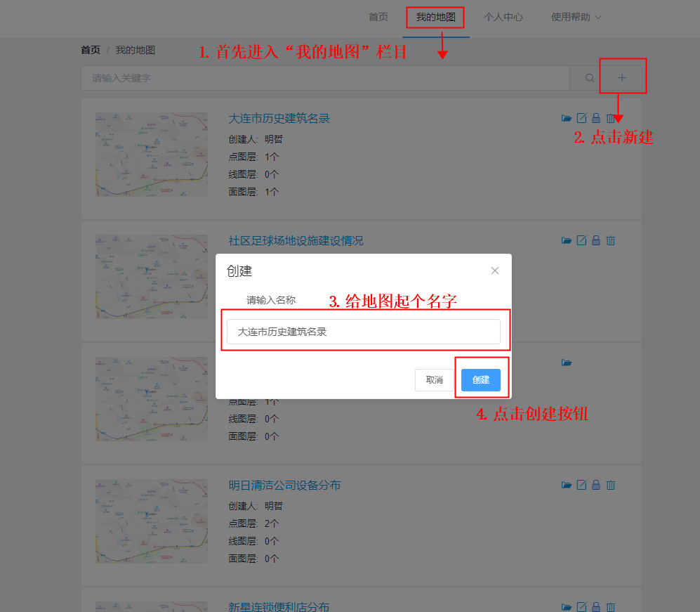The image size is (700, 612).
Task: Open folder icon for 社区足球场地设施建设情况
Action: (567, 241)
